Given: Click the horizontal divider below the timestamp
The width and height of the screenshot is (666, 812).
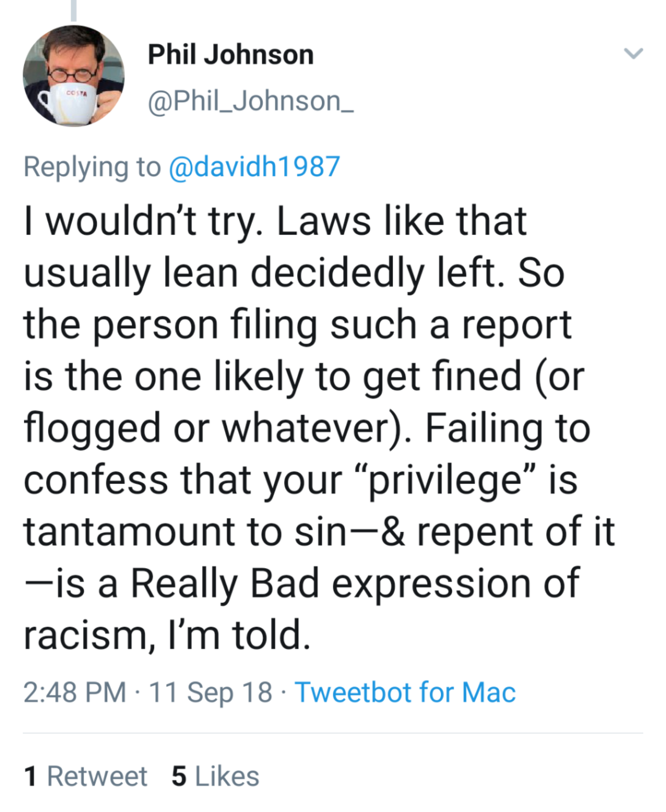Looking at the screenshot, I should (x=333, y=733).
